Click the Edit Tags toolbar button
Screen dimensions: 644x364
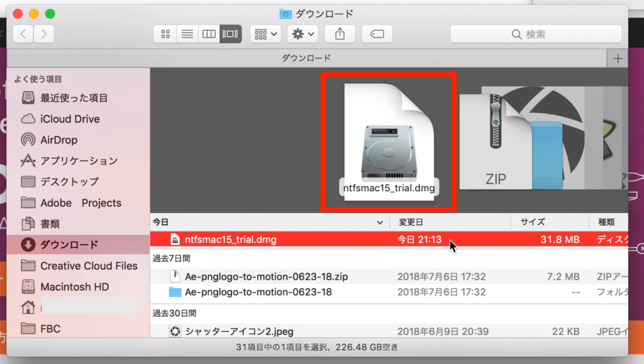pos(377,34)
